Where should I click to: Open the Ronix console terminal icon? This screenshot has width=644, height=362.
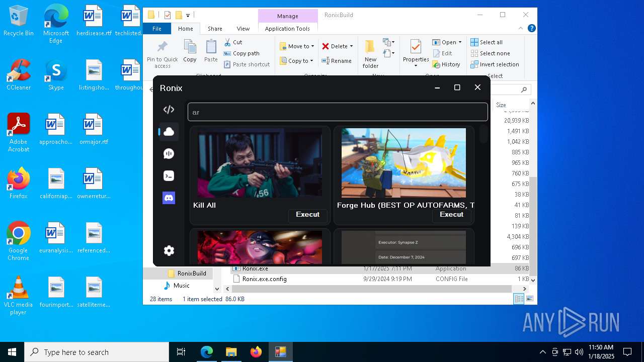[x=169, y=176]
